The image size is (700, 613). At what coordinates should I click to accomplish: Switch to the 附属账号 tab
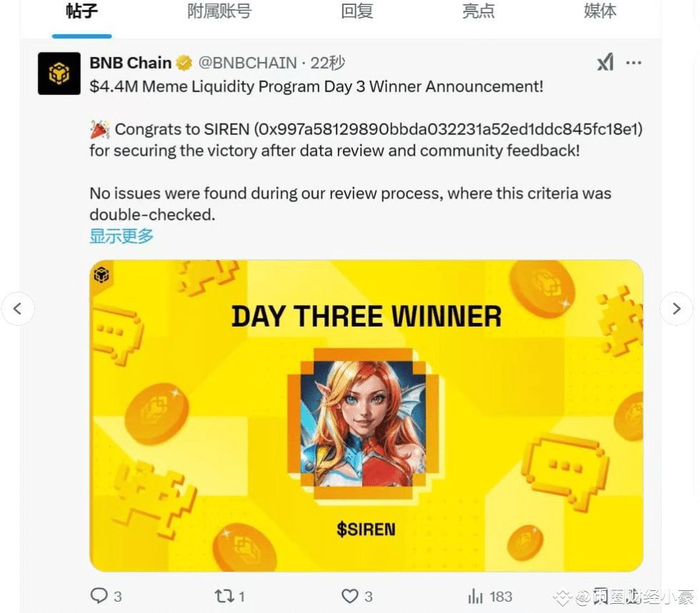coord(219,11)
